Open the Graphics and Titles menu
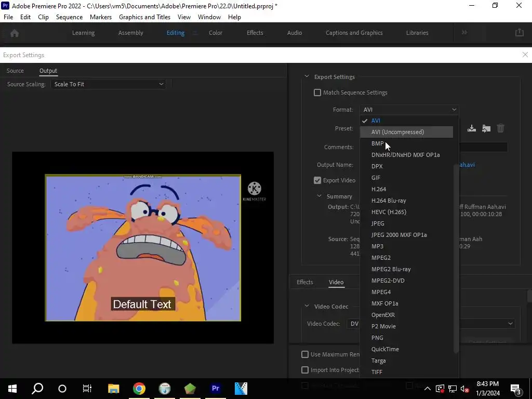This screenshot has height=399, width=532. coord(144,17)
